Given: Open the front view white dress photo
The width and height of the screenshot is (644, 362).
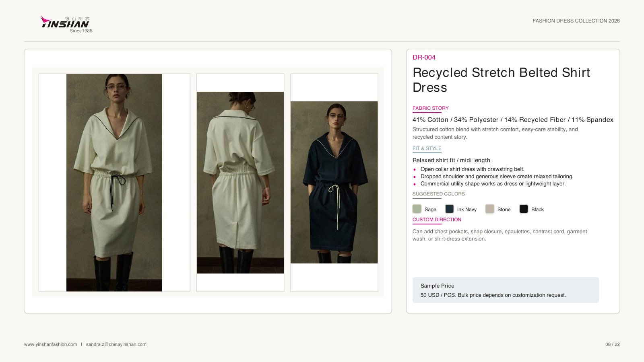Looking at the screenshot, I should [114, 183].
